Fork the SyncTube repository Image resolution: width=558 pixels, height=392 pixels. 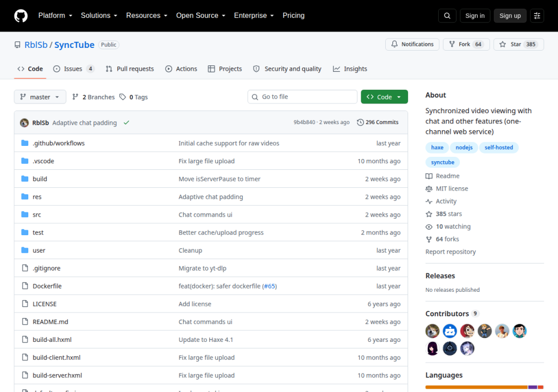pyautogui.click(x=466, y=44)
